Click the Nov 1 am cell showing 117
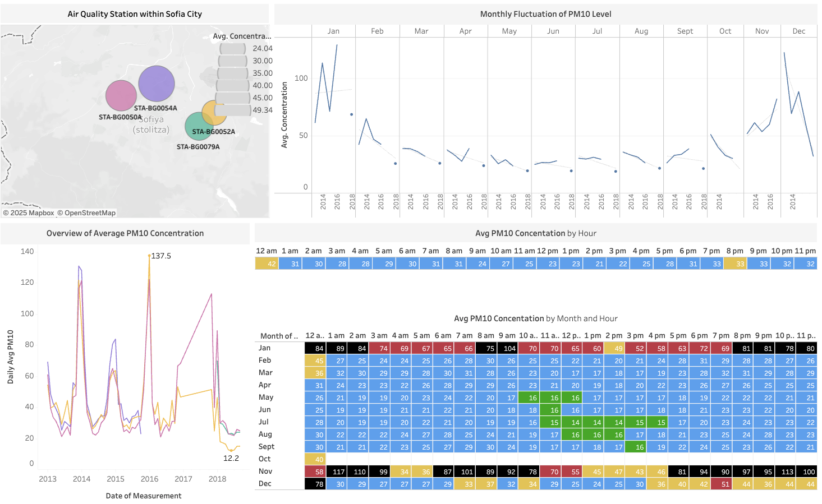This screenshot has width=822, height=504. click(336, 472)
